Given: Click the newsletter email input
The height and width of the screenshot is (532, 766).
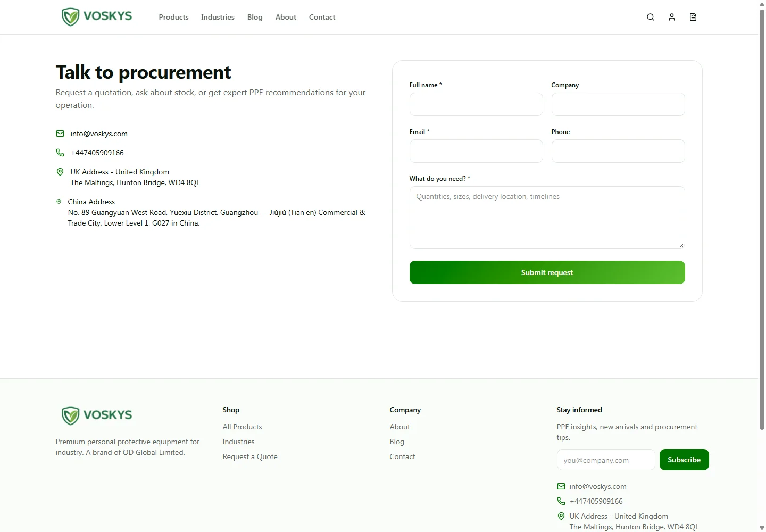Looking at the screenshot, I should coord(606,460).
